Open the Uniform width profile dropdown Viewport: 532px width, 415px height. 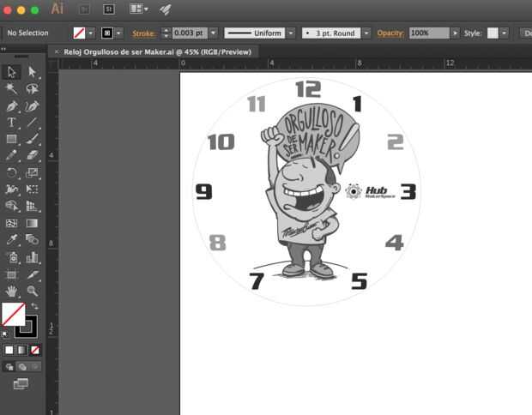click(x=291, y=33)
